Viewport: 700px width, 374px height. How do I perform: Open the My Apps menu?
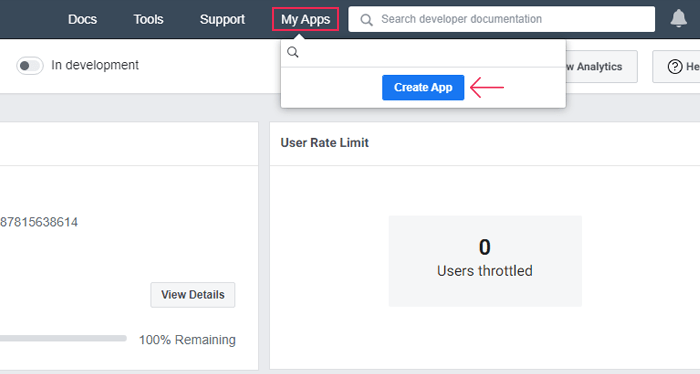[x=305, y=19]
